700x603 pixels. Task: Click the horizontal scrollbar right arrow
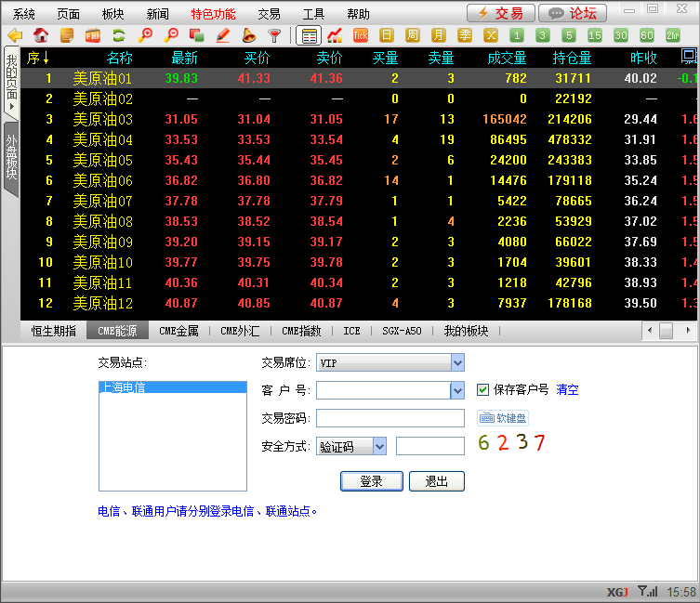[688, 331]
